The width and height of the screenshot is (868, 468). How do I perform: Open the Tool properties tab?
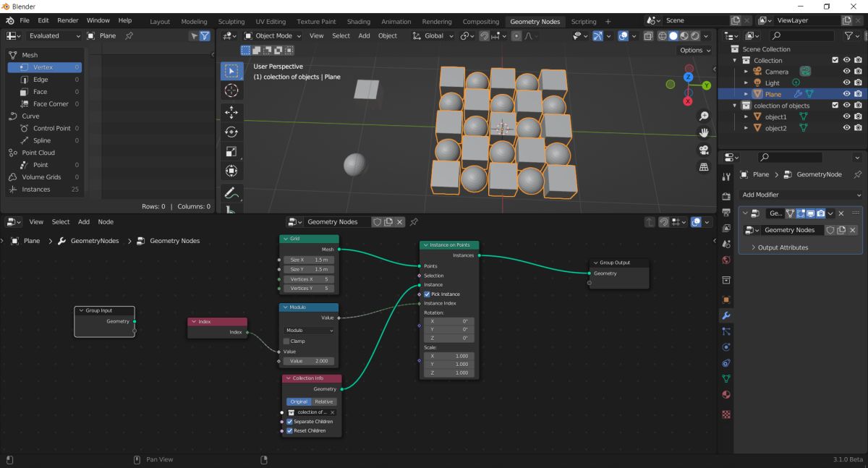[726, 176]
